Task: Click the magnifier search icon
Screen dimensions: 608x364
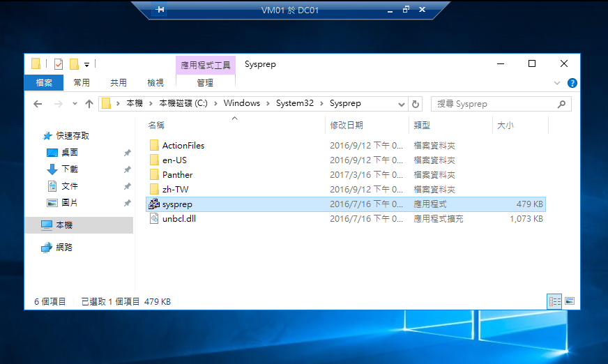Action: [561, 104]
